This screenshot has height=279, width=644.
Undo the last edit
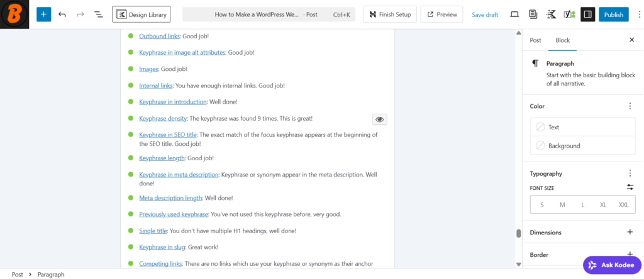click(x=62, y=14)
